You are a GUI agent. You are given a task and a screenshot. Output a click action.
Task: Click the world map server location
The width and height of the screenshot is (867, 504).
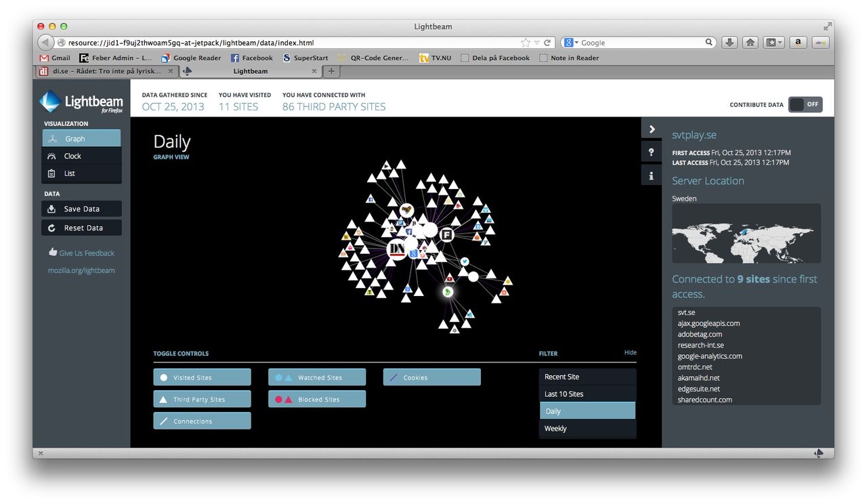746,234
